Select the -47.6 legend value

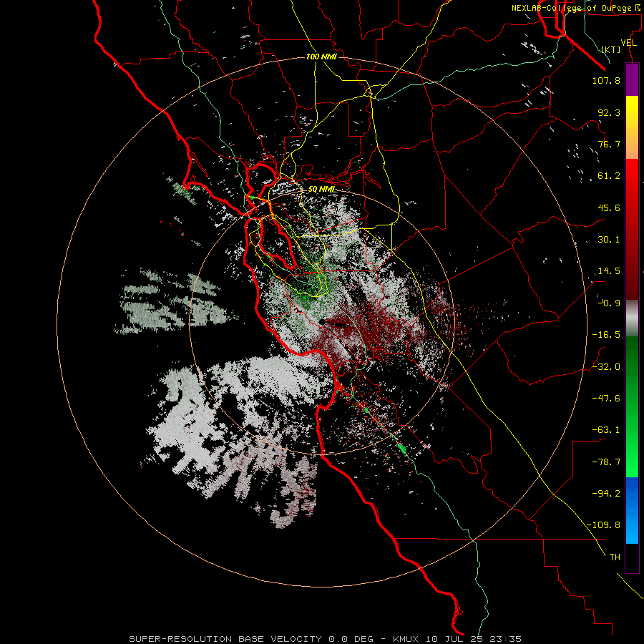pos(606,399)
